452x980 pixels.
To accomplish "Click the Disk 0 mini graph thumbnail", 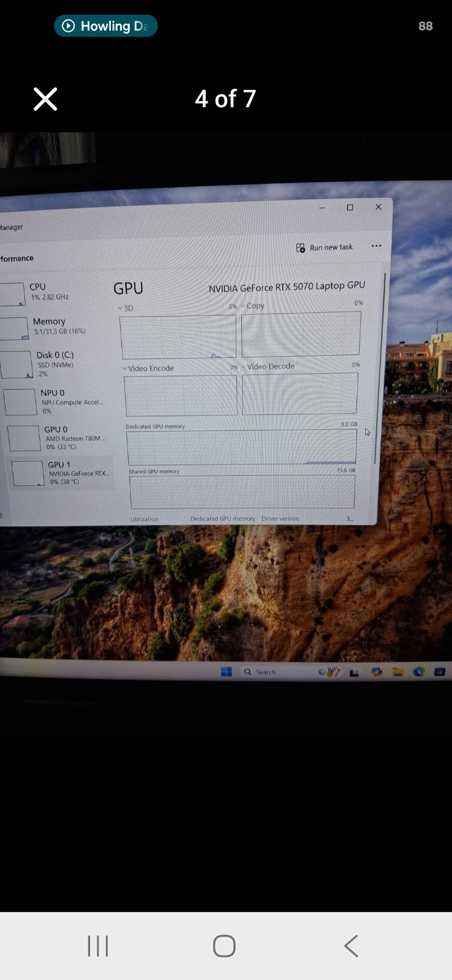I will pyautogui.click(x=17, y=364).
